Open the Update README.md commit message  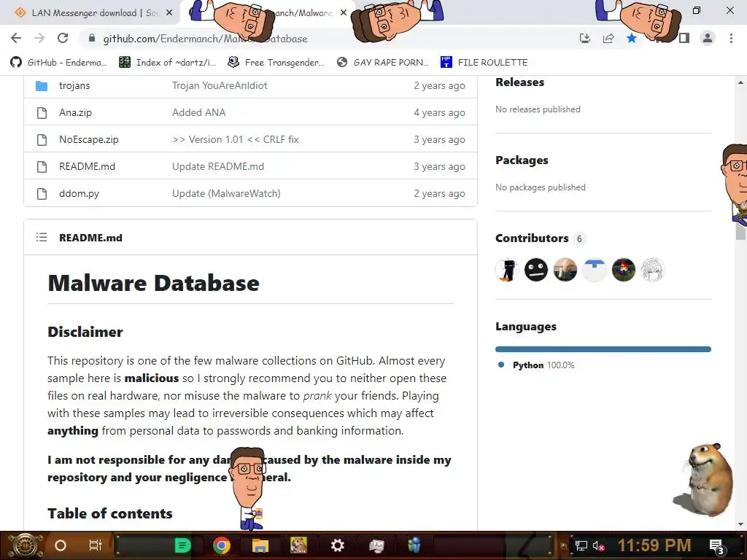pyautogui.click(x=217, y=167)
